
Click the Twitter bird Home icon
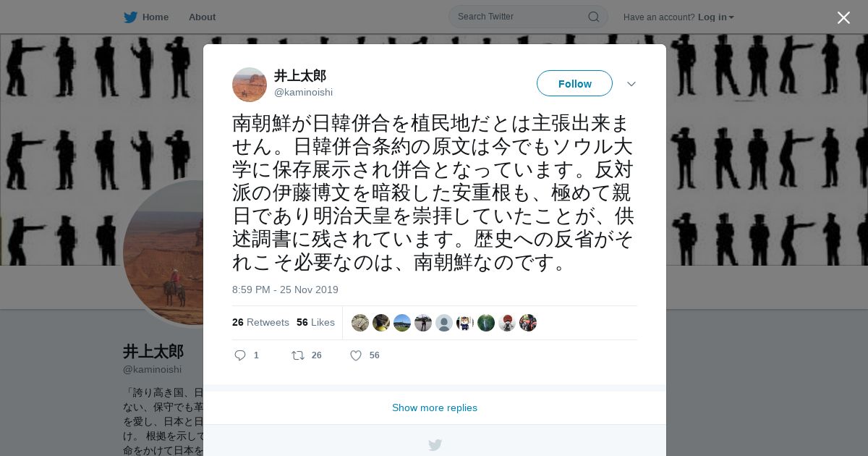130,17
